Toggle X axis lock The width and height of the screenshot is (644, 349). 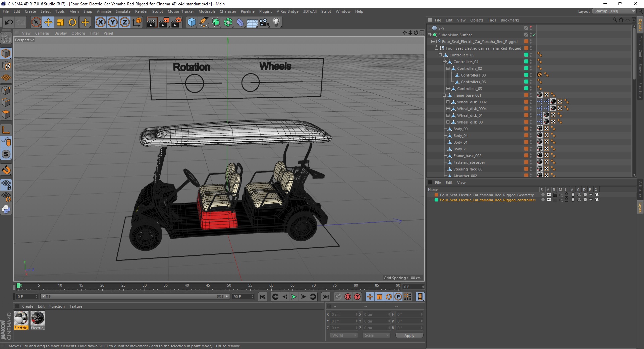[100, 22]
